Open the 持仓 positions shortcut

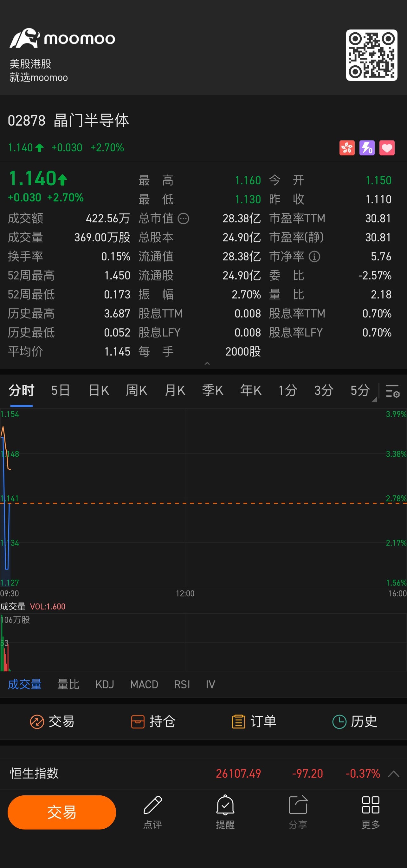pos(153,722)
